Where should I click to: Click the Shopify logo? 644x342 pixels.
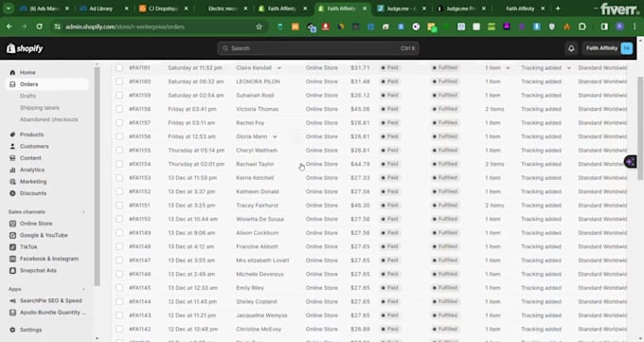[25, 48]
